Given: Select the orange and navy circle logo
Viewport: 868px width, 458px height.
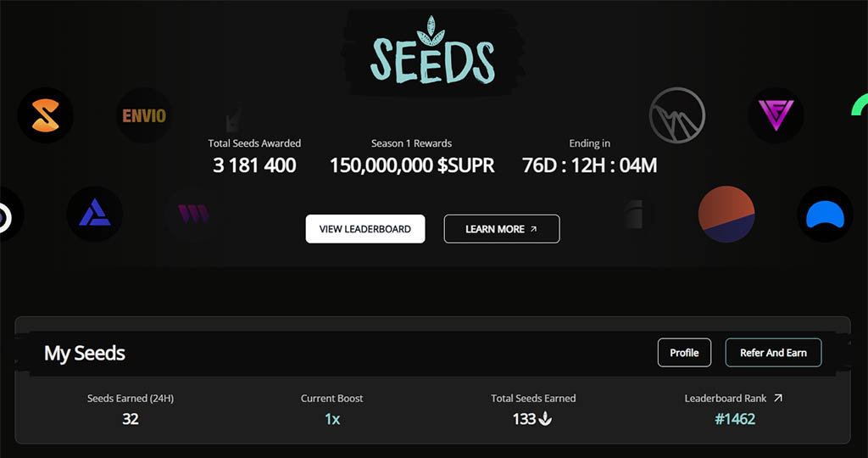Looking at the screenshot, I should [x=726, y=214].
